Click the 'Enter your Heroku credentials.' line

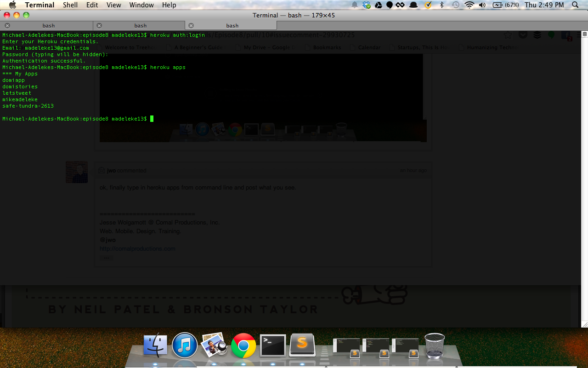51,41
